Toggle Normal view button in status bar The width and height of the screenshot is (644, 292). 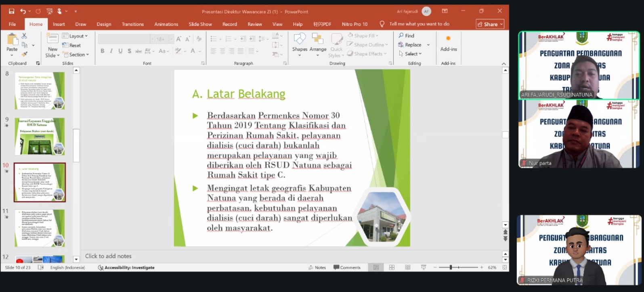[x=376, y=267]
